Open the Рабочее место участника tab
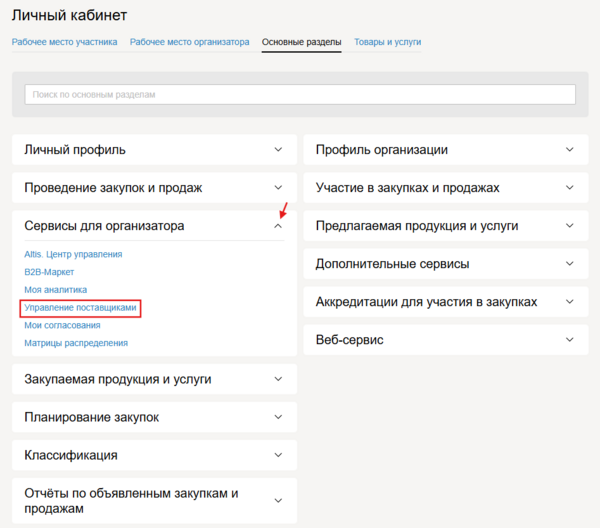This screenshot has height=528, width=600. (64, 42)
